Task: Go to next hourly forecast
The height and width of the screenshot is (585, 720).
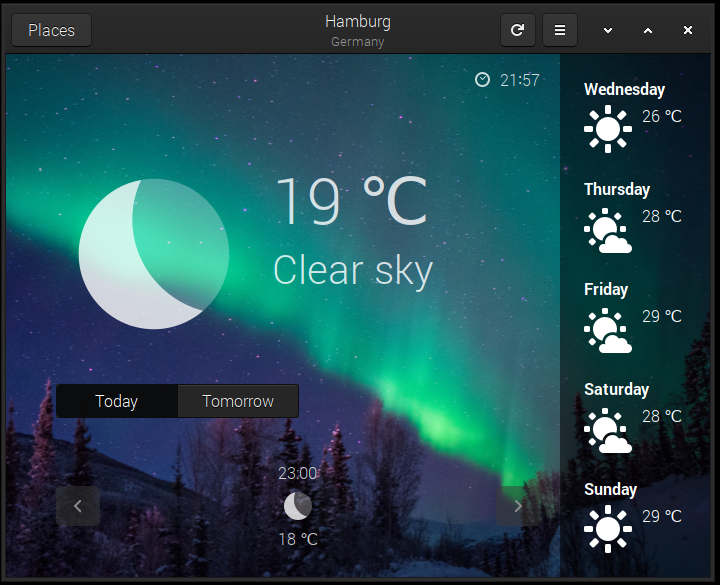Action: [518, 506]
